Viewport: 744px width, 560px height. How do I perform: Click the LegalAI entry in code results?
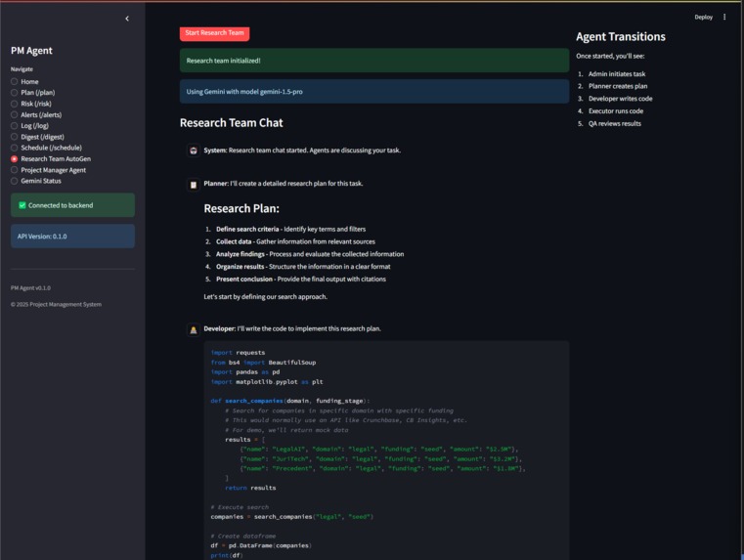(x=379, y=449)
